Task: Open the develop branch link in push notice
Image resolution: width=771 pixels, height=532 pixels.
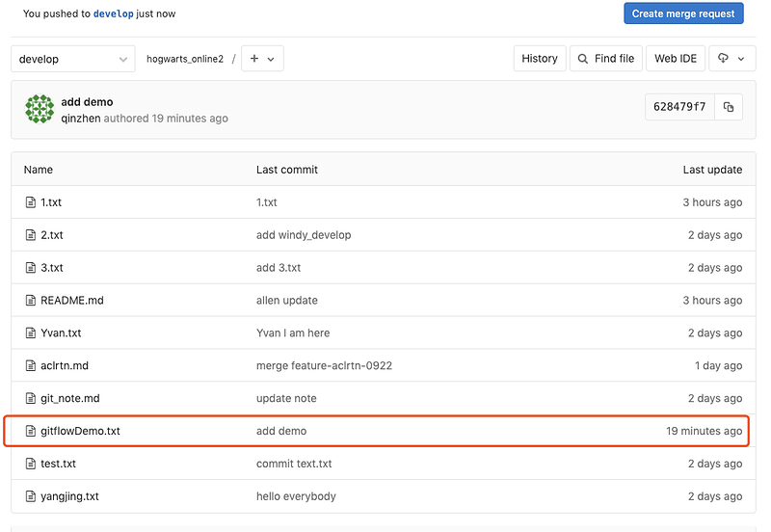Action: pyautogui.click(x=113, y=13)
